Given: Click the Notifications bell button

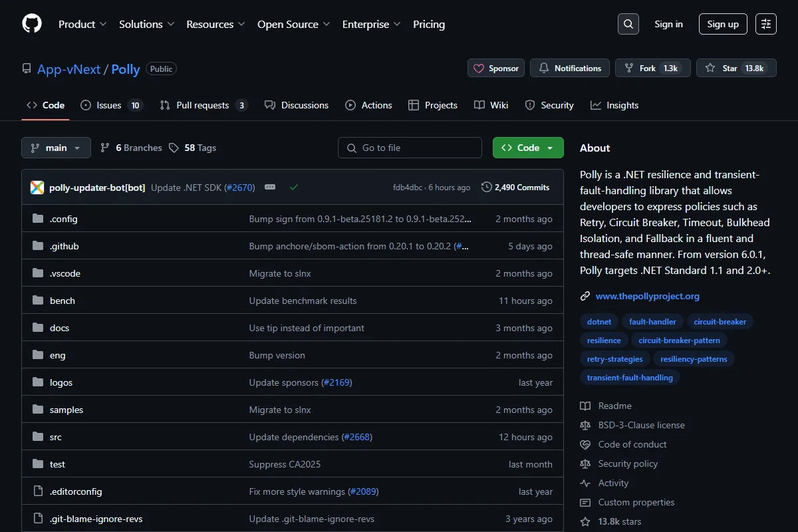Looking at the screenshot, I should [x=570, y=68].
